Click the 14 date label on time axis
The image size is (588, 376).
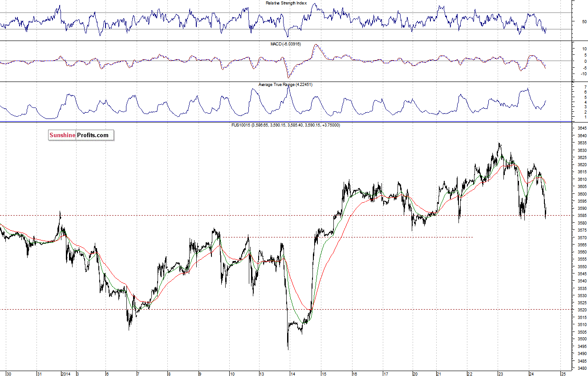(294, 373)
